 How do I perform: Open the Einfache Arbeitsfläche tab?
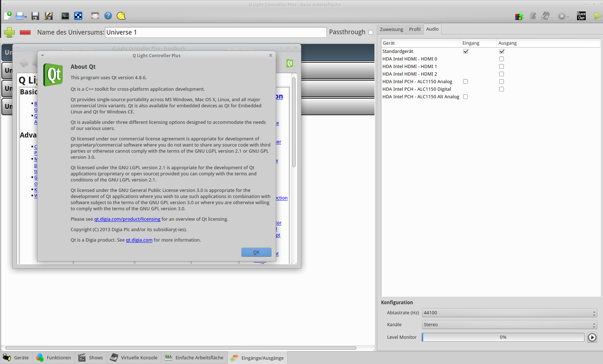[194, 358]
